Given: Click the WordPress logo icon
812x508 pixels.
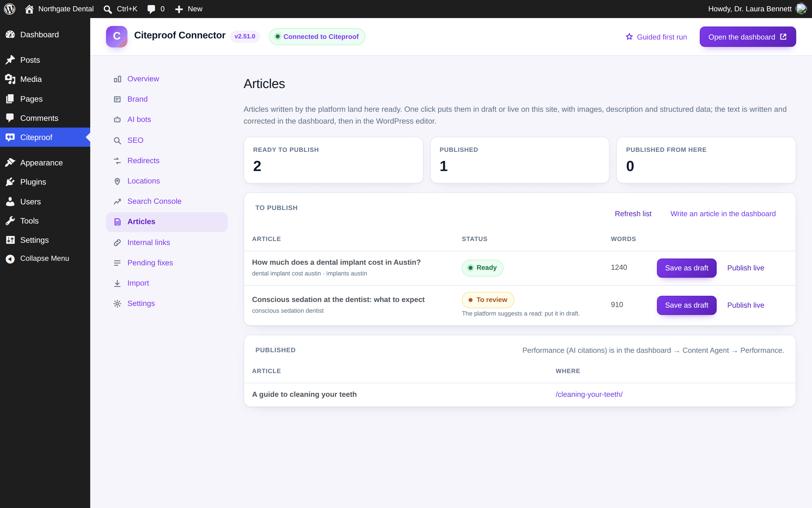Looking at the screenshot, I should (10, 9).
